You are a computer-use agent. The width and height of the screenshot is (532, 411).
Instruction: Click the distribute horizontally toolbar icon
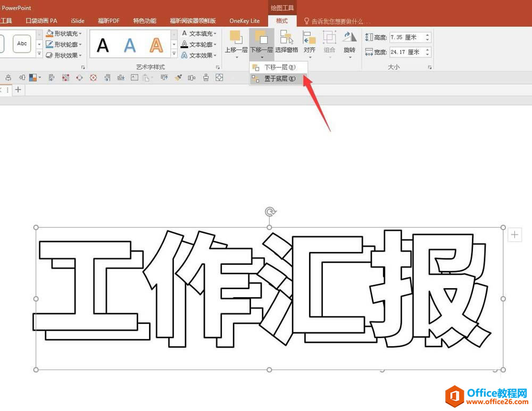pos(192,78)
